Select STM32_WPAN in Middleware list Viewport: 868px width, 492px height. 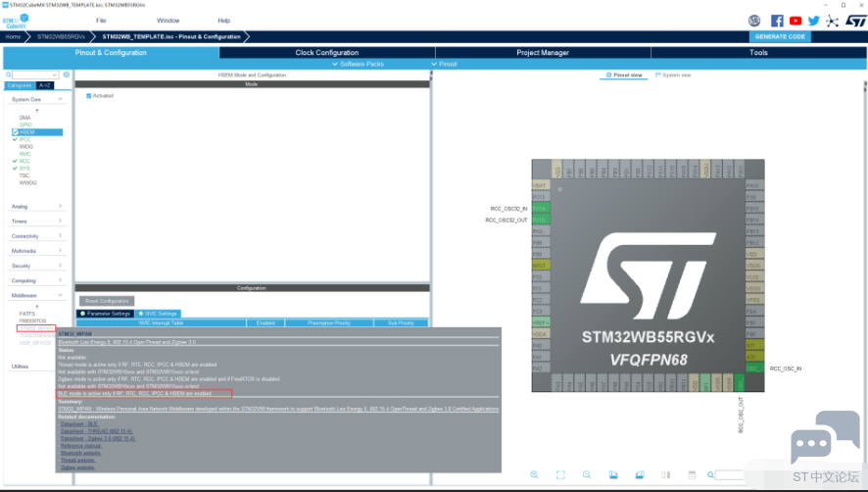point(36,328)
